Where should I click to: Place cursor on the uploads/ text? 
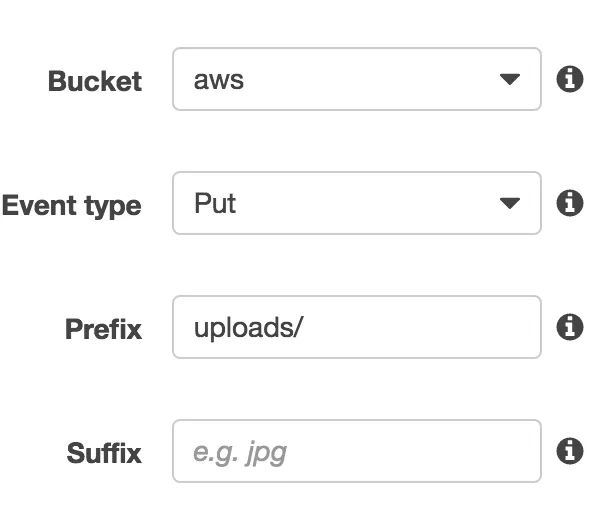tap(247, 328)
